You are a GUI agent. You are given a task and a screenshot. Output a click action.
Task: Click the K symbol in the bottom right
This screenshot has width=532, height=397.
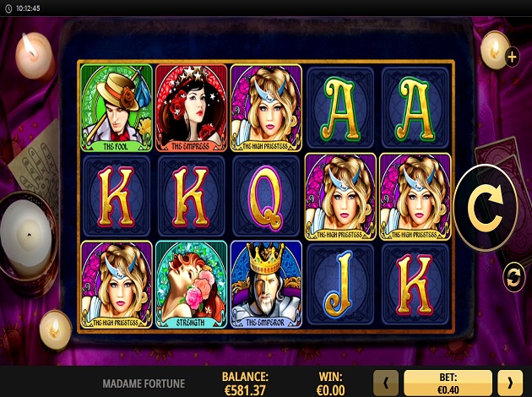point(415,284)
